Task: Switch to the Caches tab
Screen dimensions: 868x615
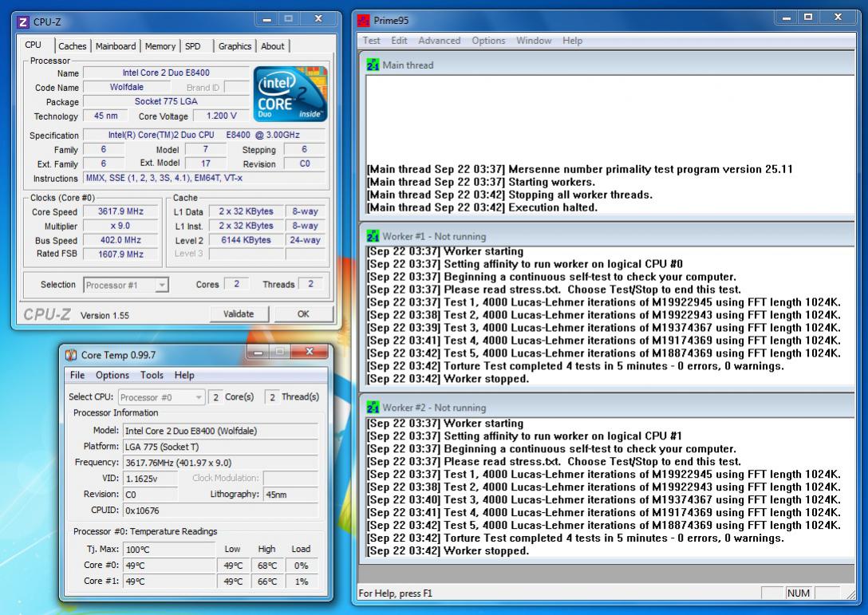Action: tap(73, 46)
